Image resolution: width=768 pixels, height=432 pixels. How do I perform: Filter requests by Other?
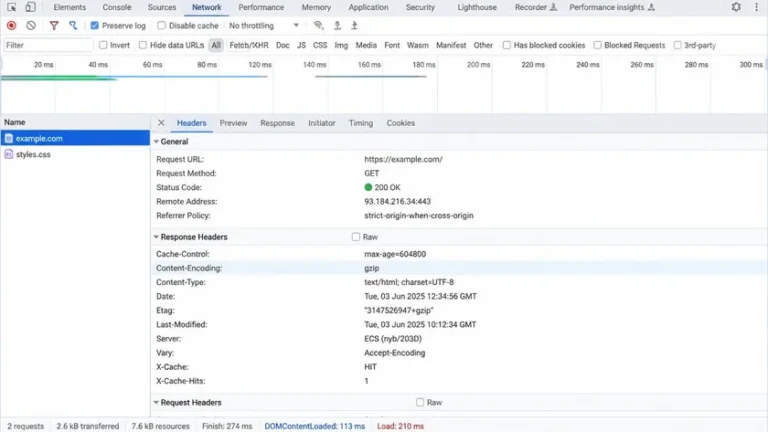(x=483, y=45)
